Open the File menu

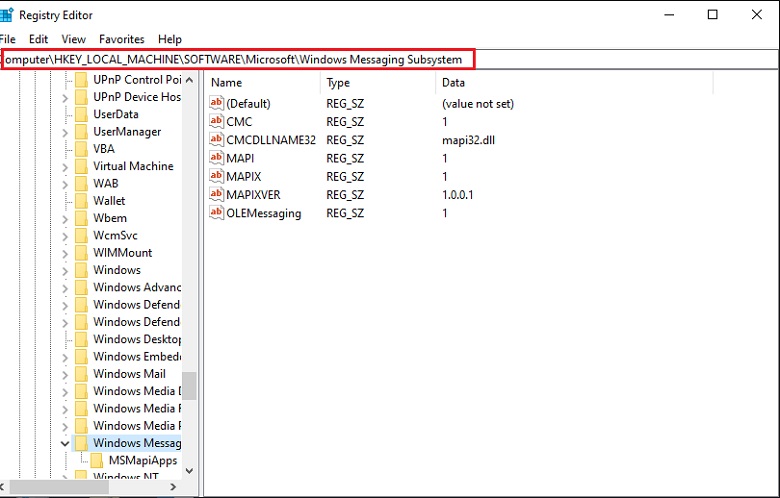pyautogui.click(x=7, y=39)
